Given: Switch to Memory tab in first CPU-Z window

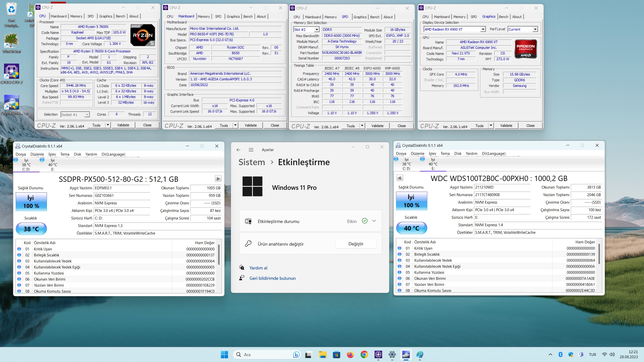Looking at the screenshot, I should click(x=76, y=16).
